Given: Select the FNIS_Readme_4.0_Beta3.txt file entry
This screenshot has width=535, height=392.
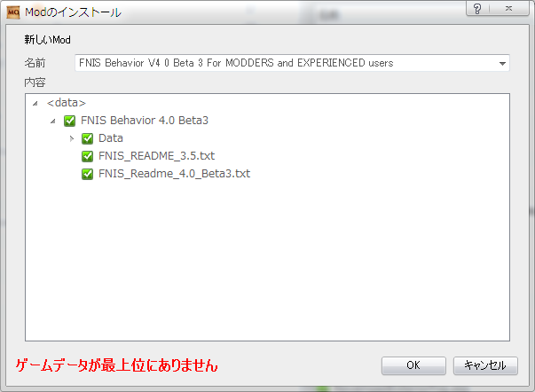Looking at the screenshot, I should [175, 174].
